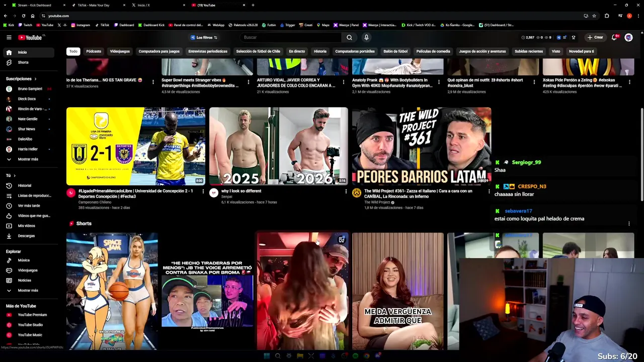This screenshot has height=362, width=644.
Task: Click the page vertical scrollbar
Action: click(641, 156)
